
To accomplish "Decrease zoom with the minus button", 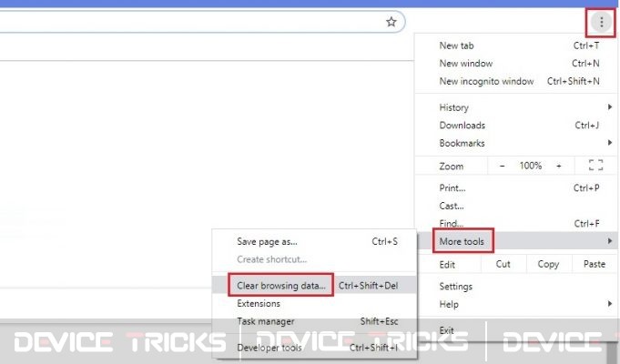I will click(503, 166).
